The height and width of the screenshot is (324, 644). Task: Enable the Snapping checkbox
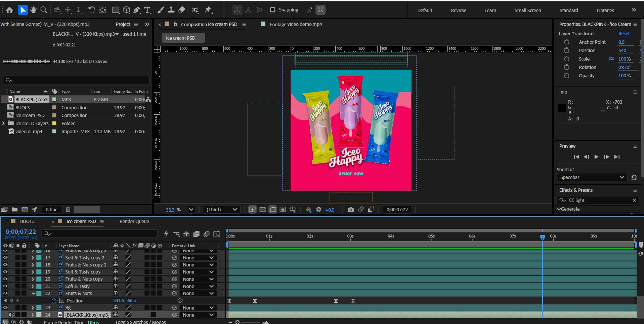click(273, 10)
